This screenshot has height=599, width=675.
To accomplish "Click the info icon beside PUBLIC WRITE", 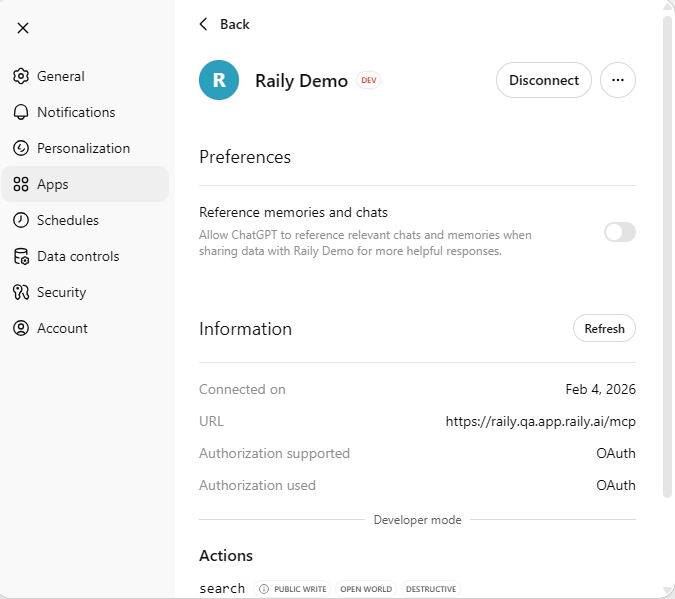I will click(x=264, y=589).
